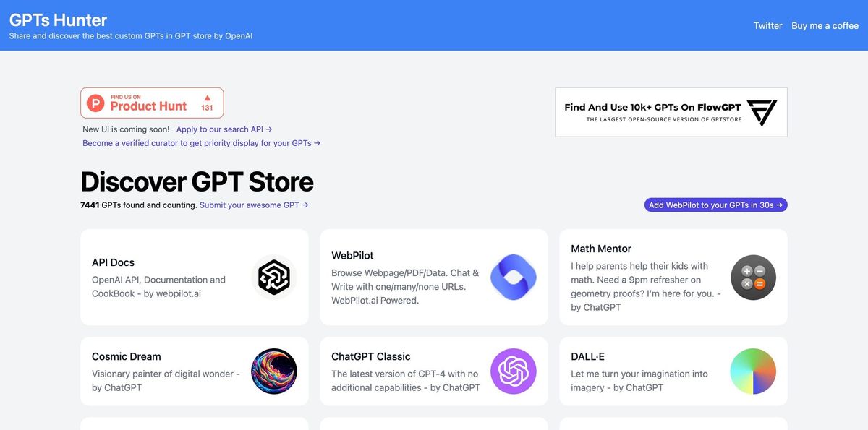868x430 pixels.
Task: Click the DALL·E imagination into imagery description
Action: pyautogui.click(x=639, y=380)
